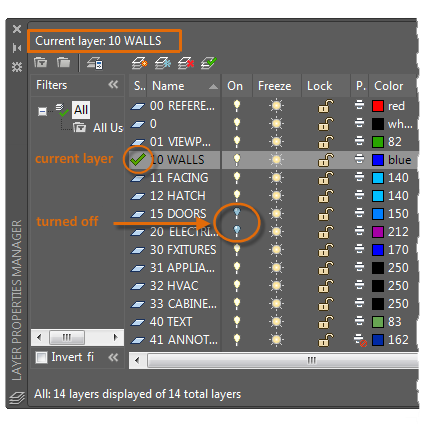Click the collapse chevrons beside Invert filter
This screenshot has height=424, width=424.
pos(113,358)
